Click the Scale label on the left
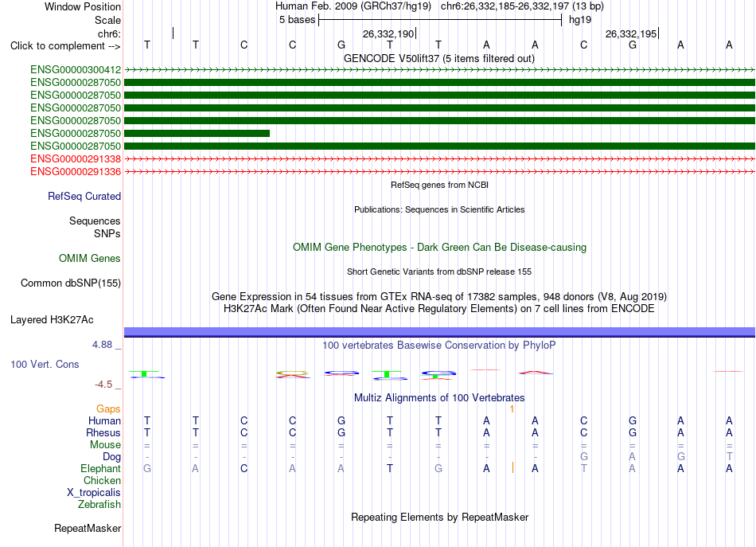Viewport: 756px width, 547px height. click(107, 20)
